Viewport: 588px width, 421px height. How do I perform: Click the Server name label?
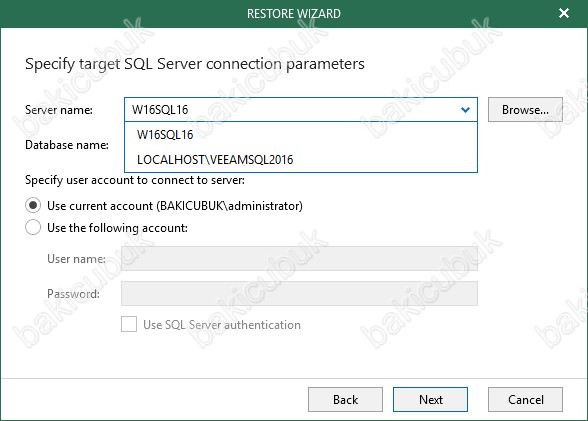click(x=59, y=110)
